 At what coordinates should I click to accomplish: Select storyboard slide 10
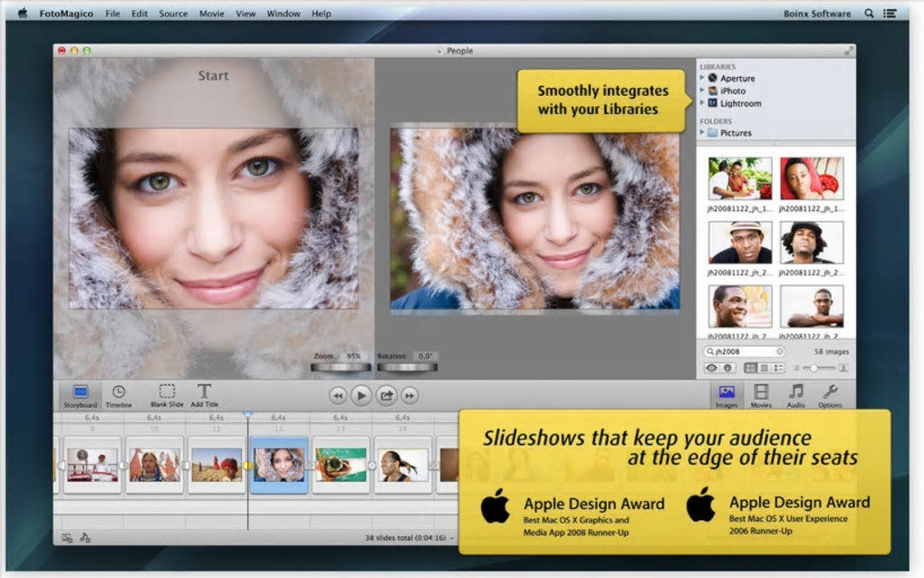tap(154, 465)
